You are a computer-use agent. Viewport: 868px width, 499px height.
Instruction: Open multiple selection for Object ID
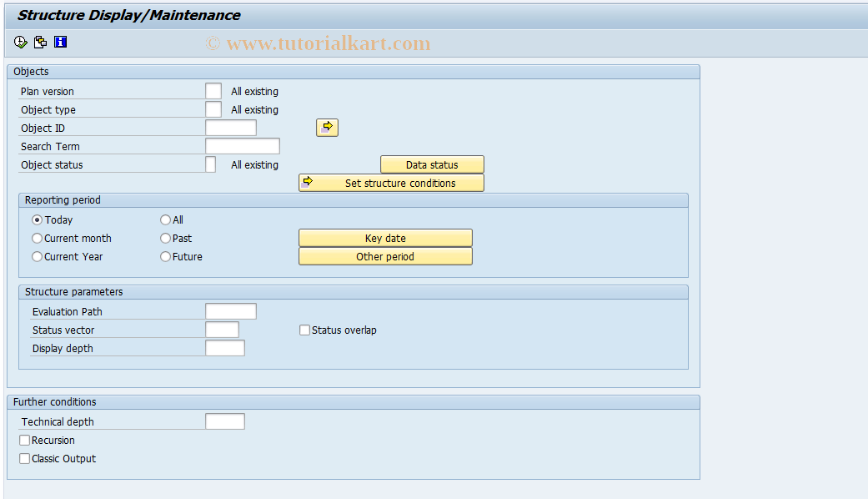327,127
